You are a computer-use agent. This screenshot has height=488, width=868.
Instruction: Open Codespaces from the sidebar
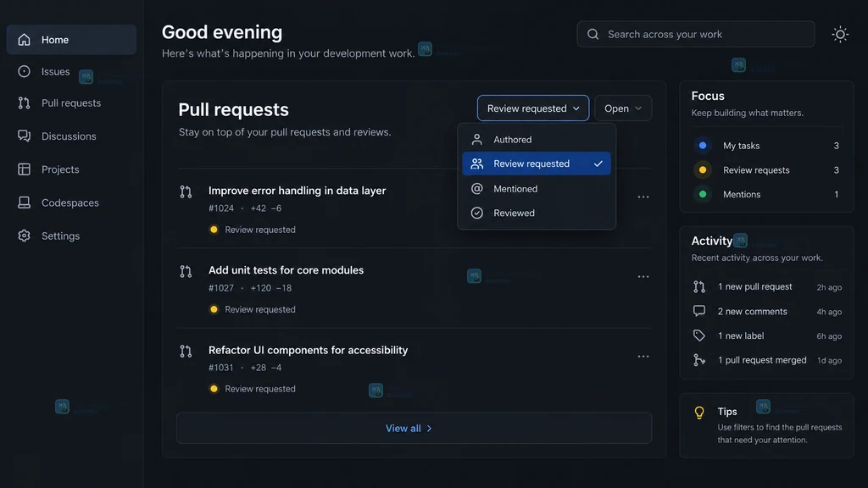pos(71,202)
